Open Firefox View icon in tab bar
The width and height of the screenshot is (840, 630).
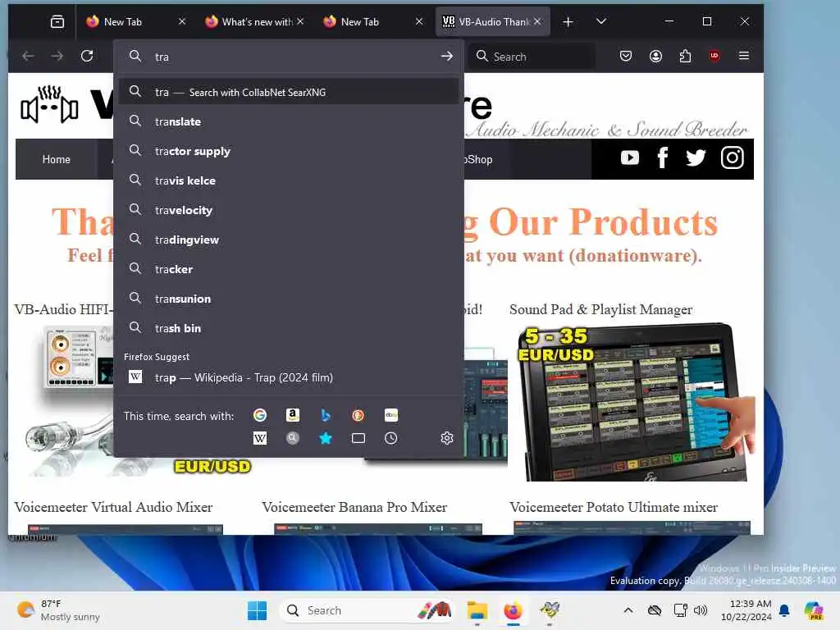click(57, 21)
